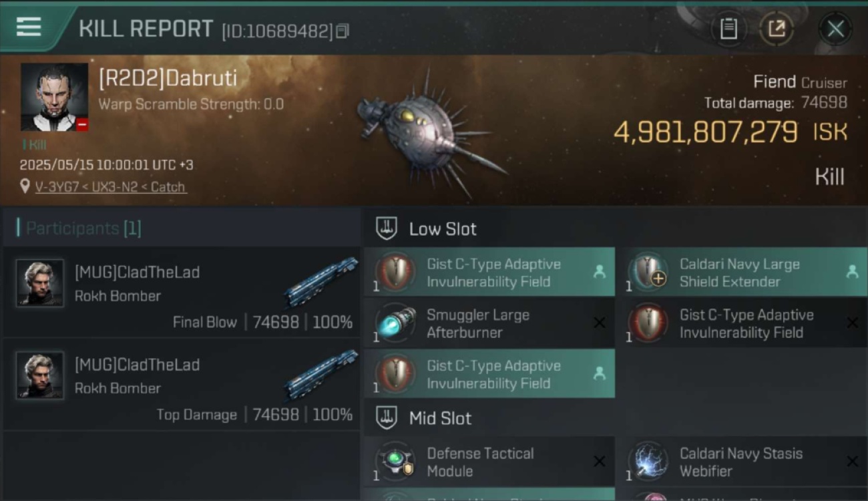Select first Gist C-Type Adaptive Invulnerability Field
The width and height of the screenshot is (868, 501).
tap(489, 273)
